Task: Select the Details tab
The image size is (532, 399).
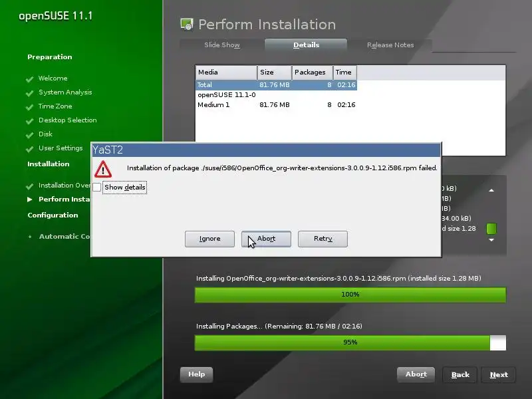Action: pyautogui.click(x=306, y=45)
